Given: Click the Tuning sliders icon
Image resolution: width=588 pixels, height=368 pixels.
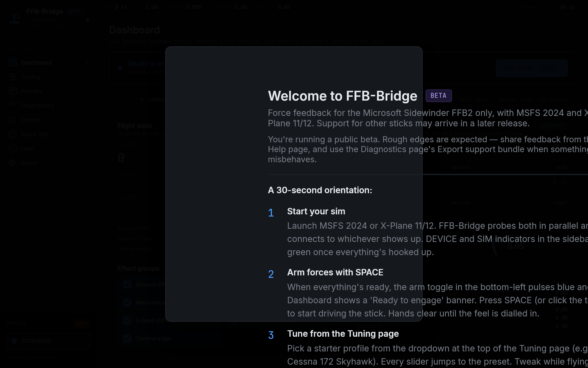Looking at the screenshot, I should point(13,77).
